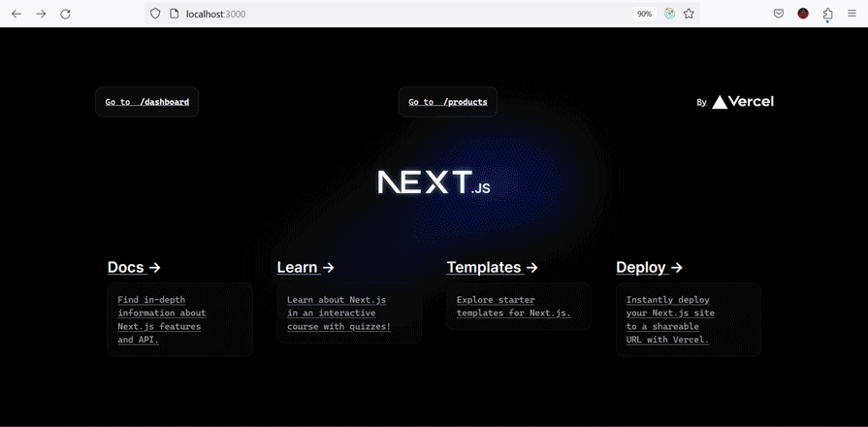Open the shield tracking protection icon
Image resolution: width=868 pixels, height=427 pixels.
coord(155,14)
